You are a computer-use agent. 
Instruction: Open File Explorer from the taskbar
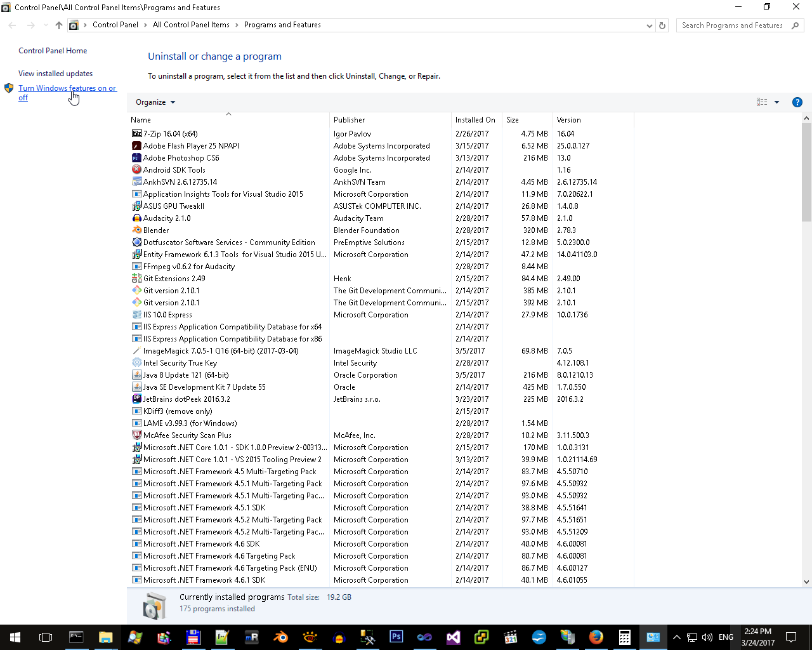tap(105, 637)
